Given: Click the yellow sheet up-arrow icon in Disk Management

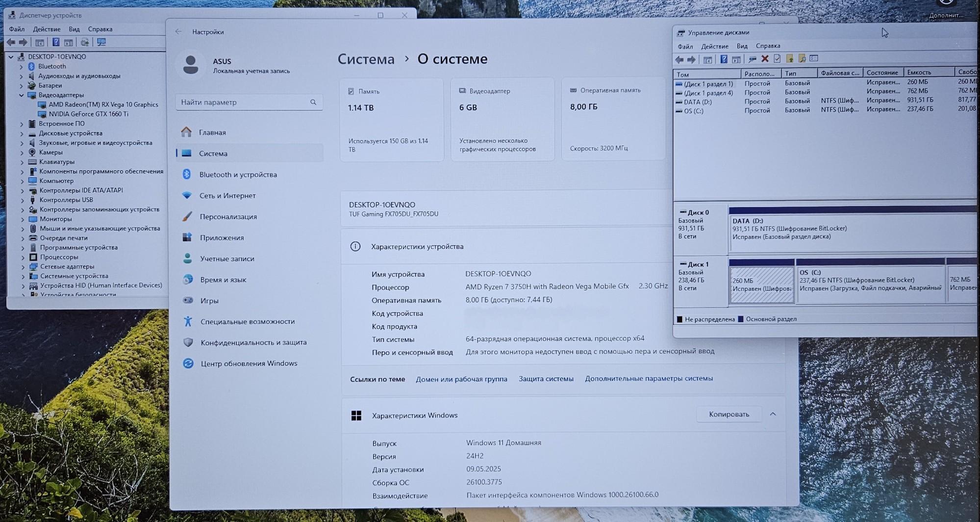Looking at the screenshot, I should (x=790, y=58).
